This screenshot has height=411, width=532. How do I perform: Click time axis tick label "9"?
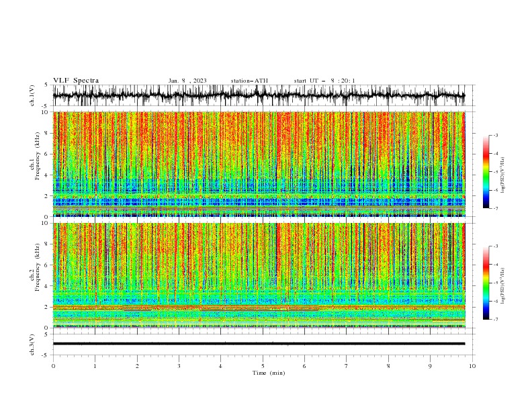pyautogui.click(x=430, y=366)
